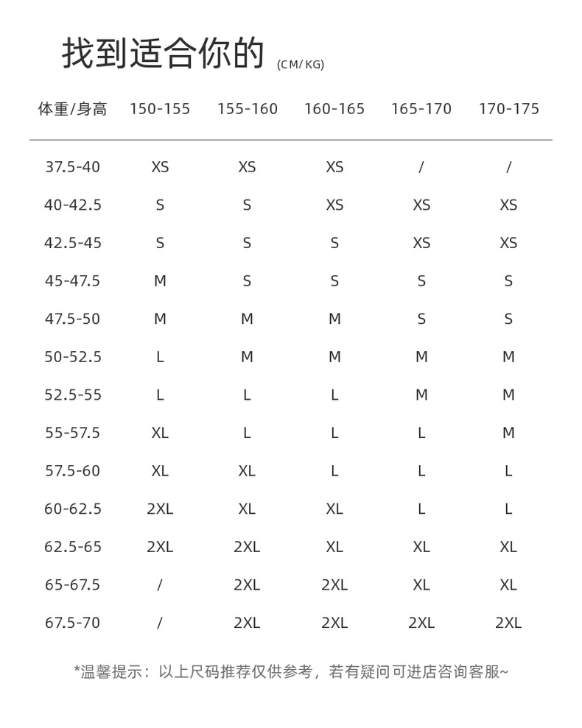Select the 67.5-70 weight row label
The width and height of the screenshot is (582, 728).
(72, 623)
